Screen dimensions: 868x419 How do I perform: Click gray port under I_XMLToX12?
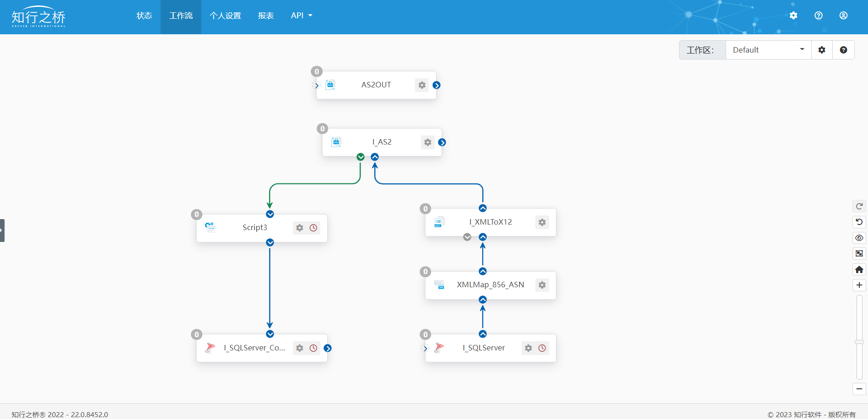pyautogui.click(x=467, y=237)
